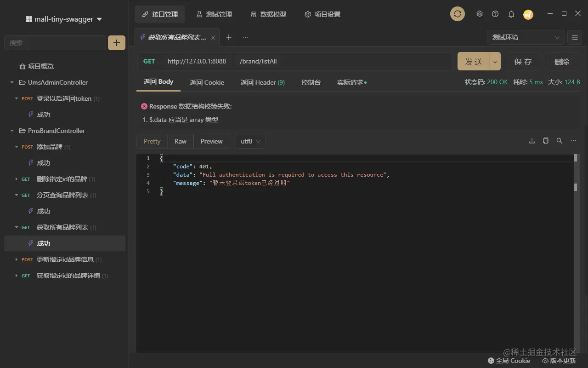Switch to 接口管理 tab
The width and height of the screenshot is (588, 368).
pyautogui.click(x=160, y=14)
